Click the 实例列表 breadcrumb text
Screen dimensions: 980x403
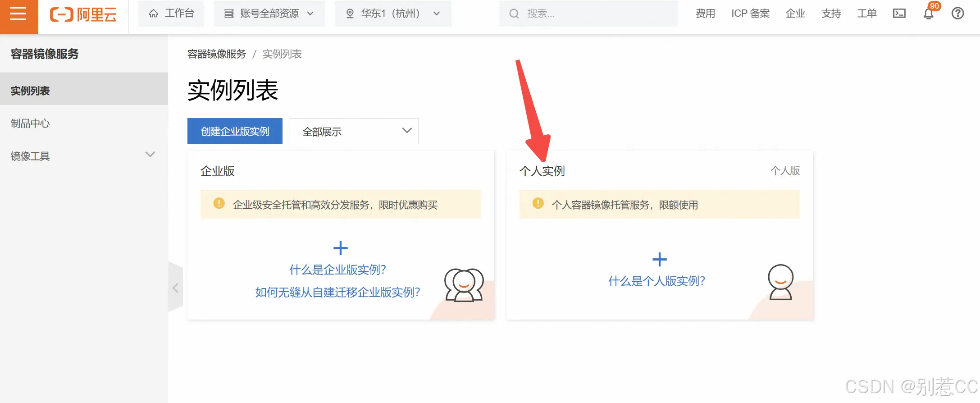pyautogui.click(x=282, y=54)
